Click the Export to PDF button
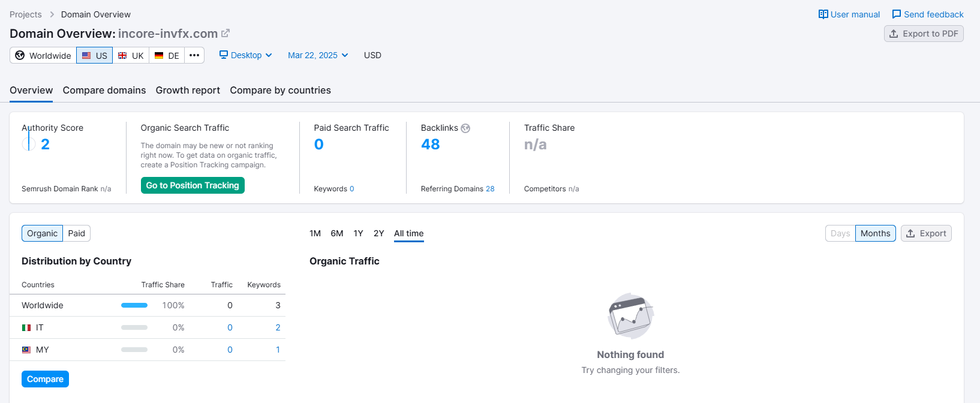This screenshot has height=403, width=980. coord(924,34)
